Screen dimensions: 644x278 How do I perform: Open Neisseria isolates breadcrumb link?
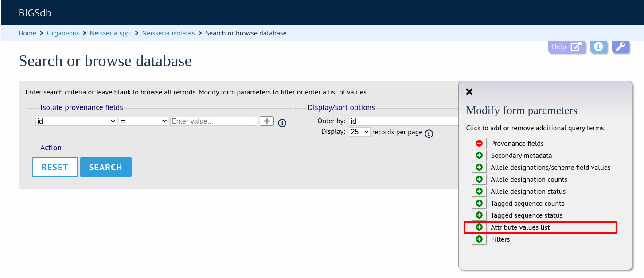point(168,33)
